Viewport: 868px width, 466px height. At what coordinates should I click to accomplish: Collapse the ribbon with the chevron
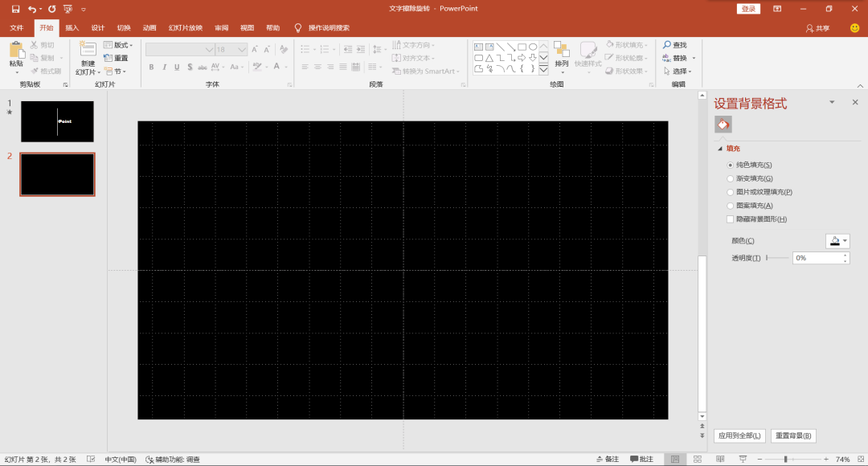pyautogui.click(x=860, y=86)
